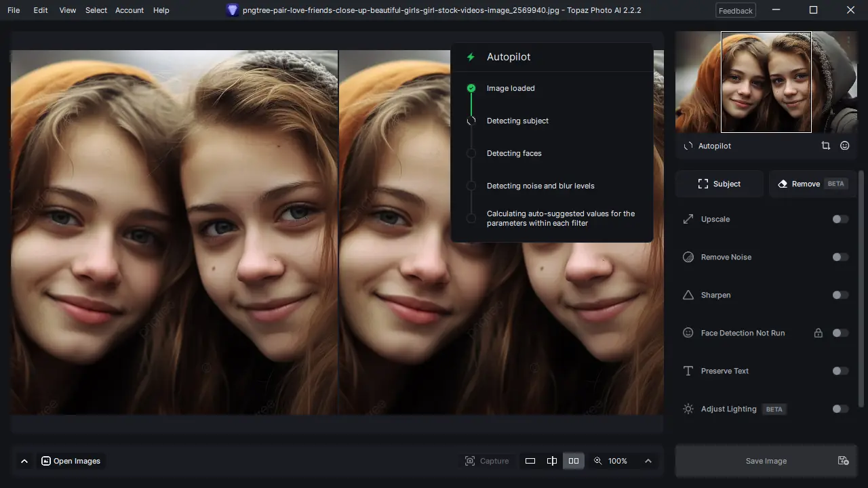This screenshot has width=868, height=488.
Task: Click the save settings icon beside Save Image
Action: coord(843,461)
